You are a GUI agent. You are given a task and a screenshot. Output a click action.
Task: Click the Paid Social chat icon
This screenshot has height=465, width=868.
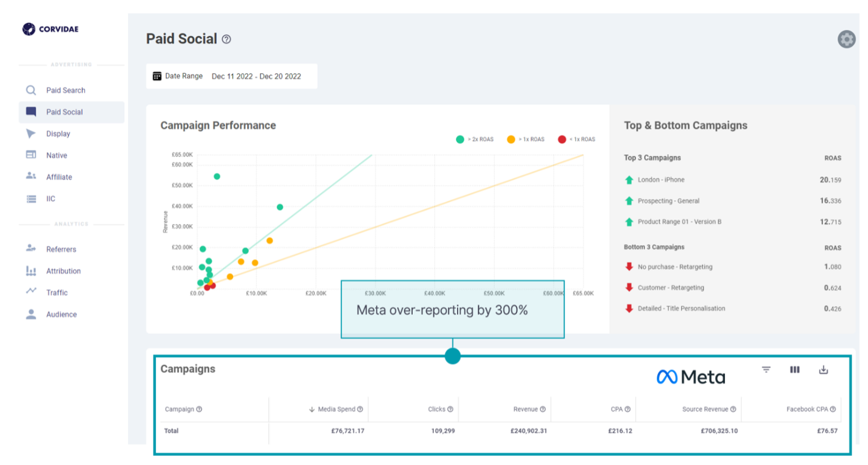click(x=31, y=112)
